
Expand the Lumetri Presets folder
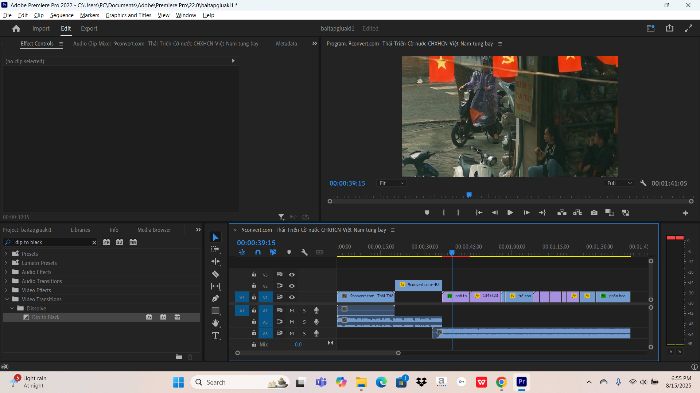[x=6, y=263]
